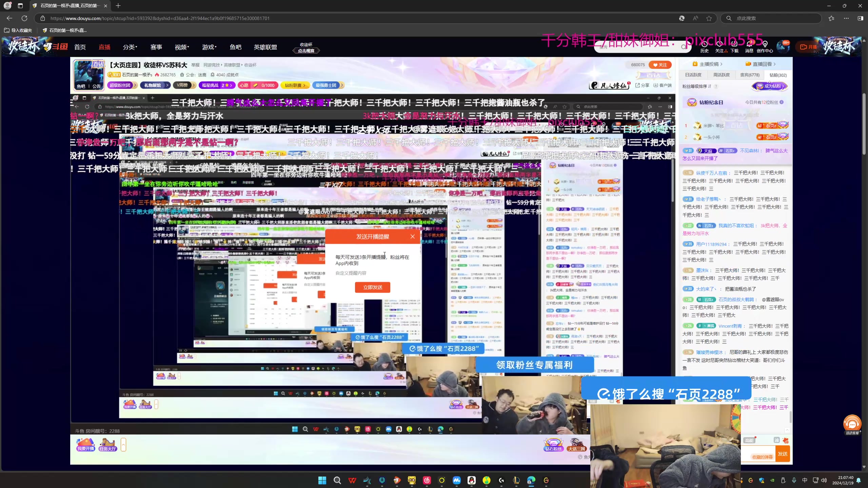Click the red star gift icon above chat input

click(x=786, y=440)
